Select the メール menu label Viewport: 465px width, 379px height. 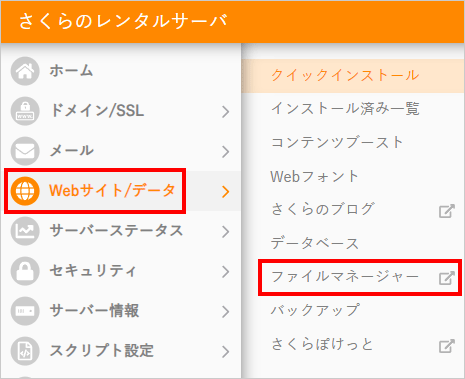pyautogui.click(x=71, y=150)
